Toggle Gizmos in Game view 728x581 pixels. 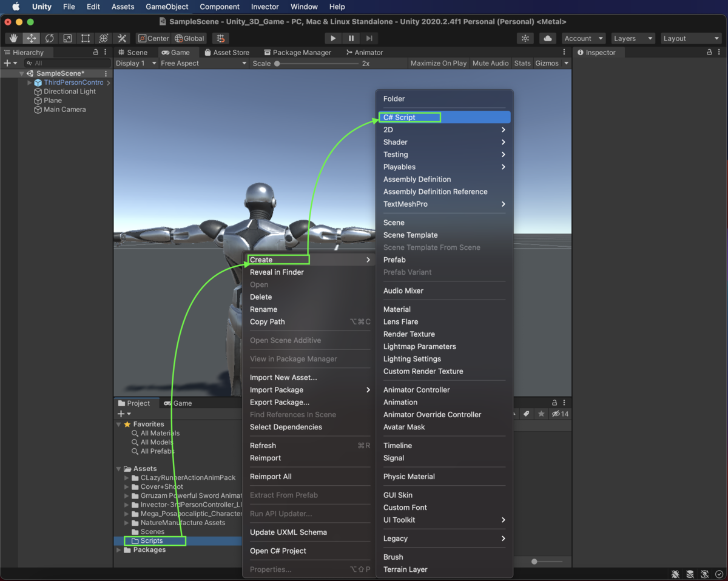click(547, 63)
